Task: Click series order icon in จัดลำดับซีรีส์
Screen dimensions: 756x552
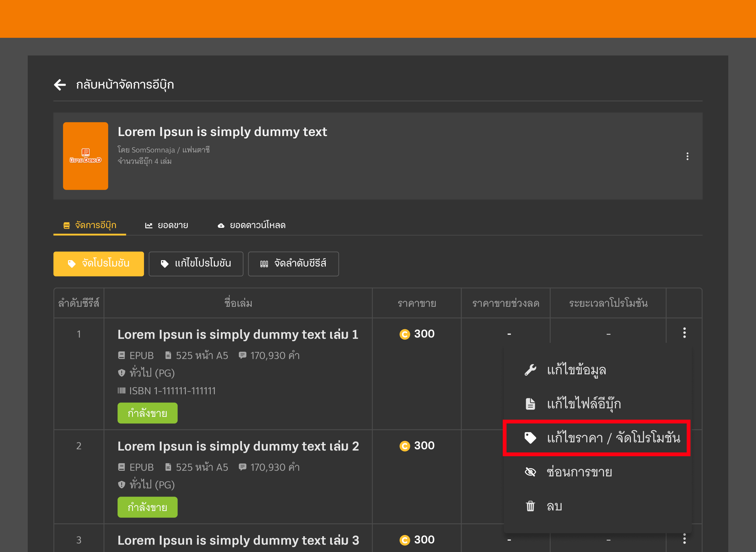Action: point(264,264)
